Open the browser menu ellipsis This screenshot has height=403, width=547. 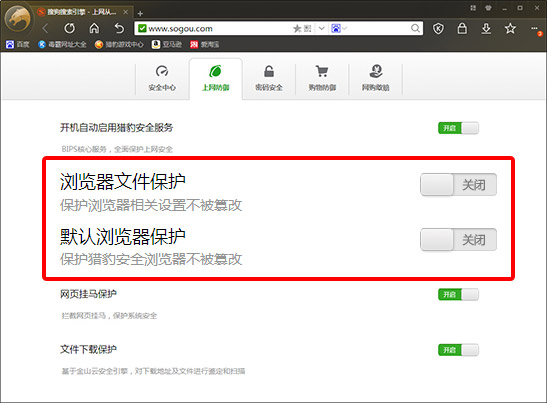click(x=535, y=29)
